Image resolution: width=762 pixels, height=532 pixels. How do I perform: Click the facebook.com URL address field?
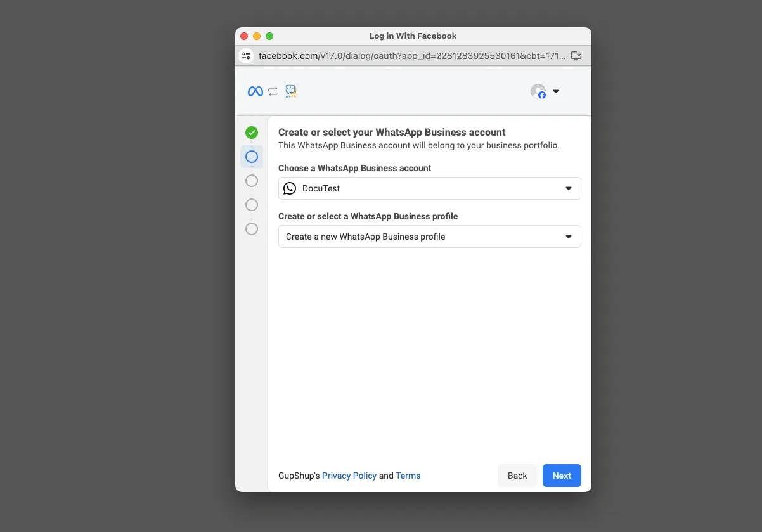click(412, 56)
